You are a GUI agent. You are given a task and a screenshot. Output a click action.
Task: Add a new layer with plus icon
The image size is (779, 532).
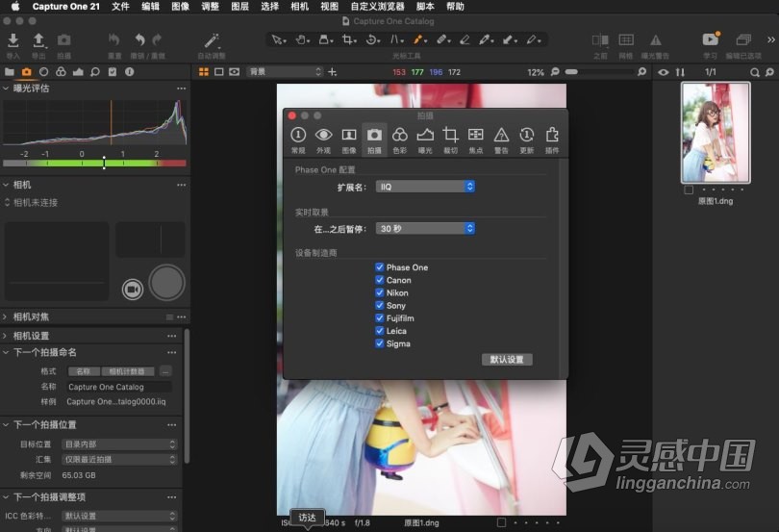point(333,72)
